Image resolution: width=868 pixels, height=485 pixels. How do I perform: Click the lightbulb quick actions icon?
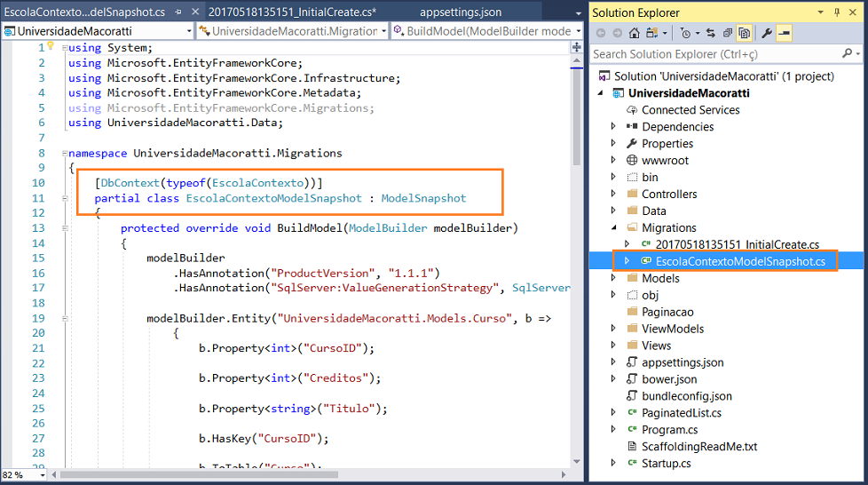51,45
